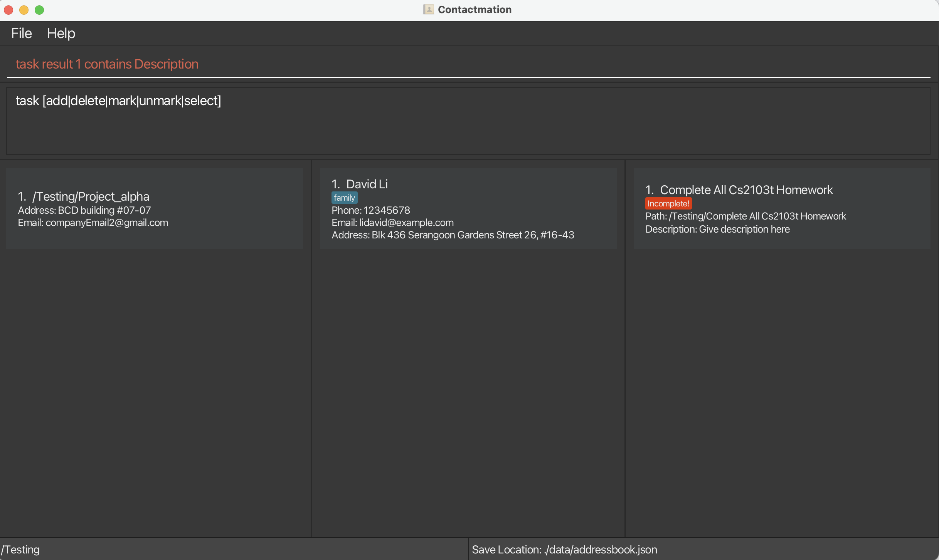939x560 pixels.
Task: Click the red close window button
Action: click(8, 10)
